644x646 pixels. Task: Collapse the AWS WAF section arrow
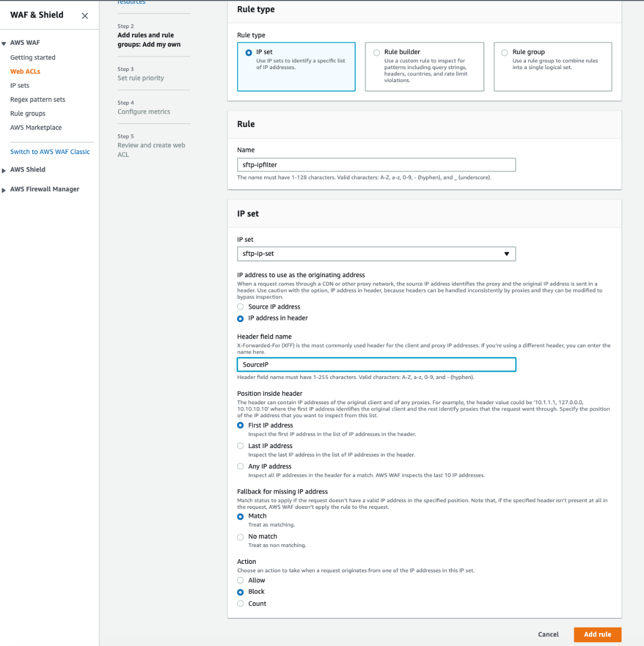(4, 42)
